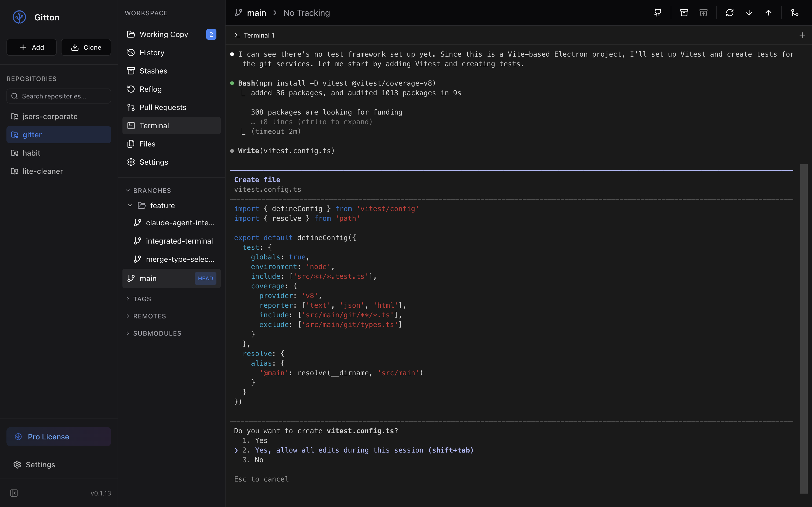Collapse the feature branch folder
The width and height of the screenshot is (812, 507).
[x=130, y=205]
